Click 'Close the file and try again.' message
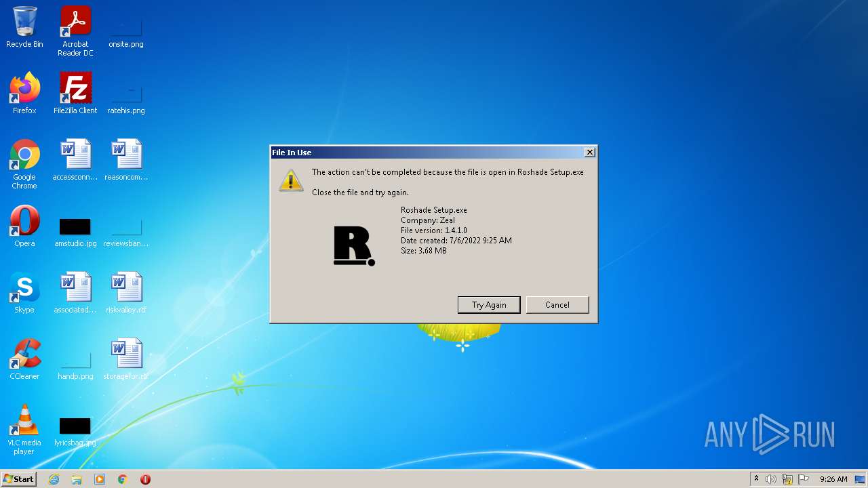 click(x=360, y=192)
